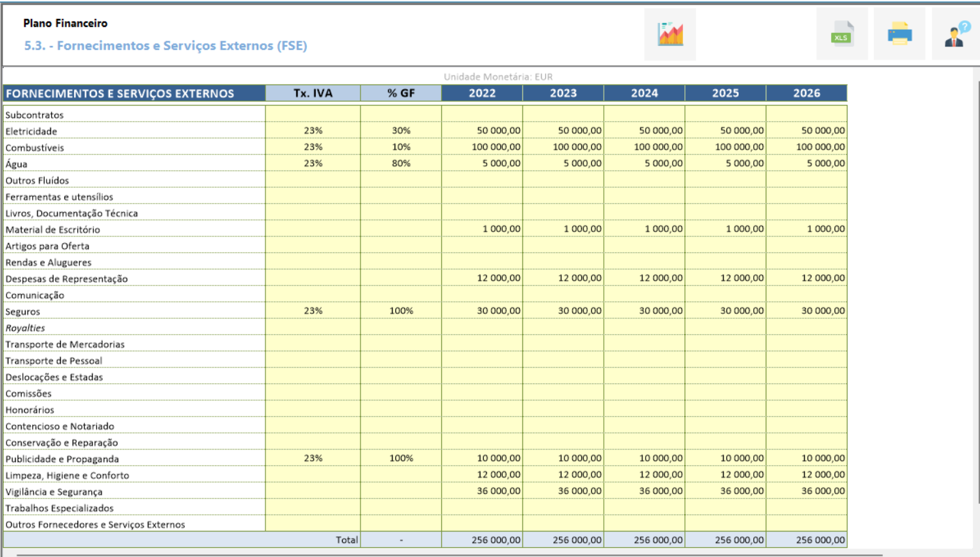Image resolution: width=980 pixels, height=557 pixels.
Task: Click the Honorários row label
Action: pos(30,410)
